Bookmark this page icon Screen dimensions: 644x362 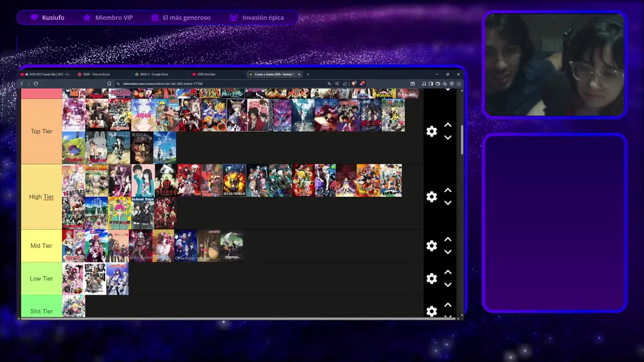[109, 83]
